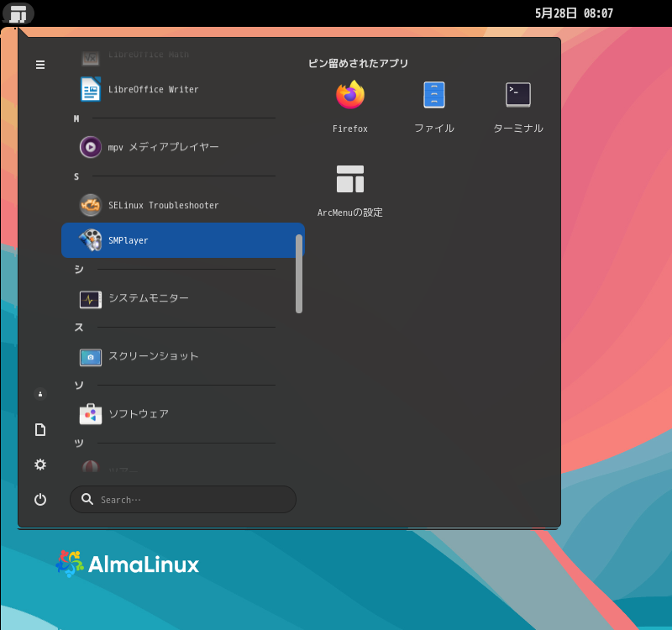Launch LibreOffice Writer from the app list
This screenshot has width=672, height=630.
(x=183, y=89)
